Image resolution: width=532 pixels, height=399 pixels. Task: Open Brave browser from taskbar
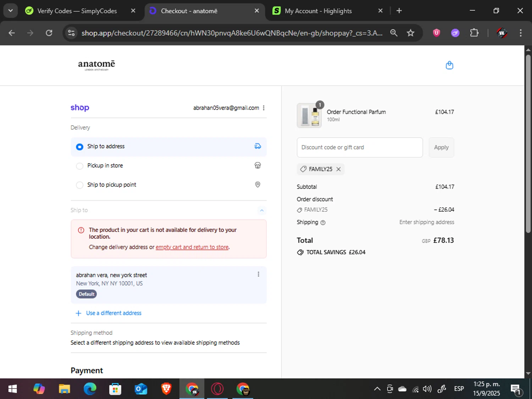[166, 389]
